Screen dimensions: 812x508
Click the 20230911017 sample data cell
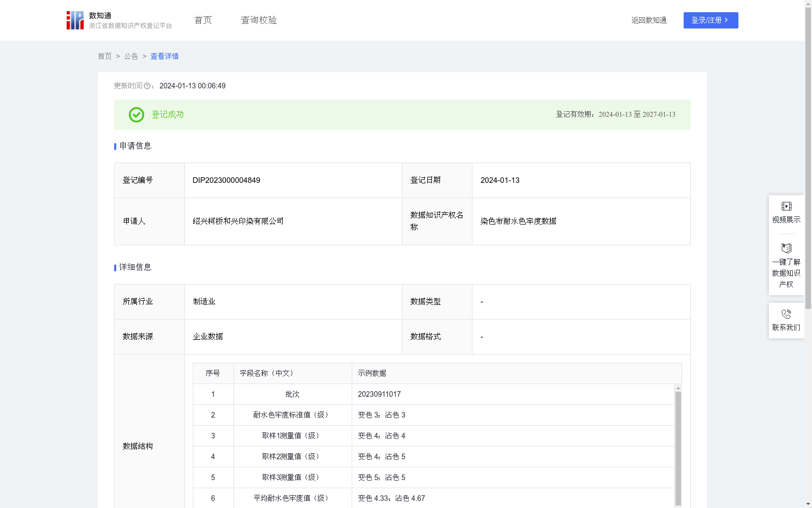513,394
